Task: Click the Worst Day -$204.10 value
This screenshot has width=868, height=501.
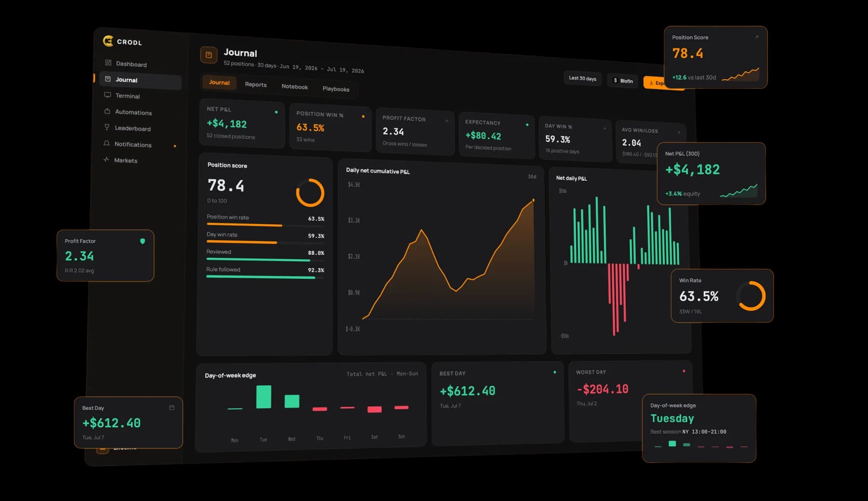Action: 603,389
